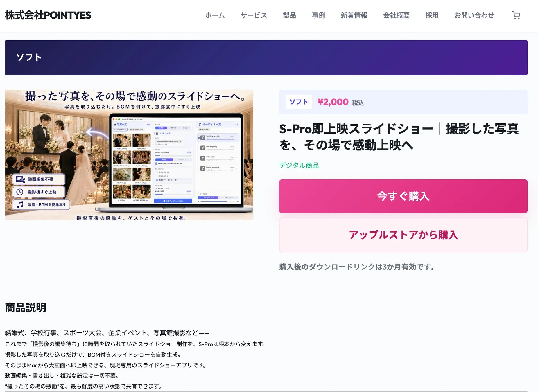538x392 pixels.
Task: Click the アップルストアから購入 button
Action: (403, 235)
